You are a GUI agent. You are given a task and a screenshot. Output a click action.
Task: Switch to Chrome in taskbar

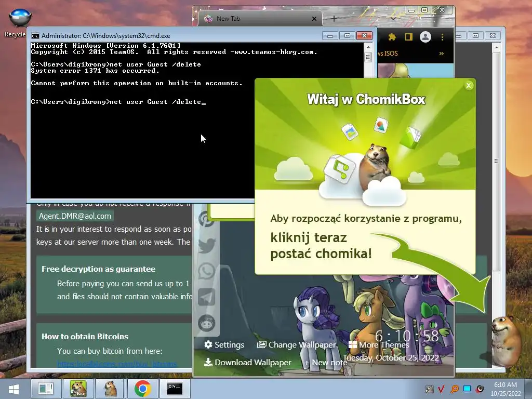pyautogui.click(x=142, y=389)
